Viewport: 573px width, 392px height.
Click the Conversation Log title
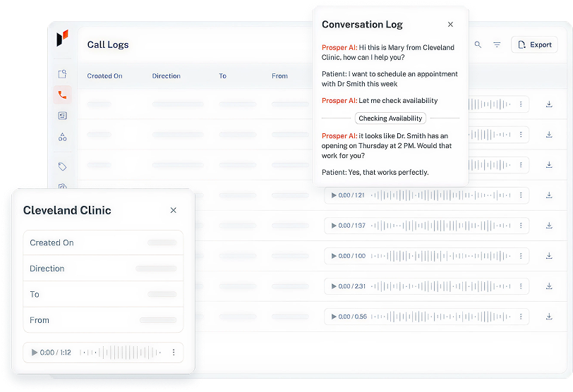tap(362, 25)
